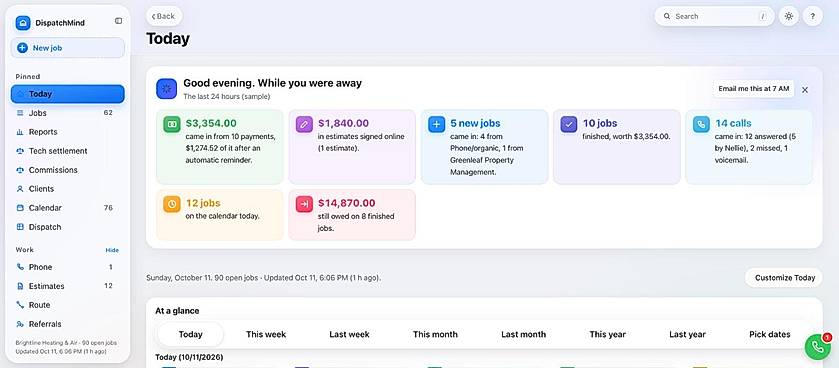
Task: Go Back with the back button
Action: [164, 16]
